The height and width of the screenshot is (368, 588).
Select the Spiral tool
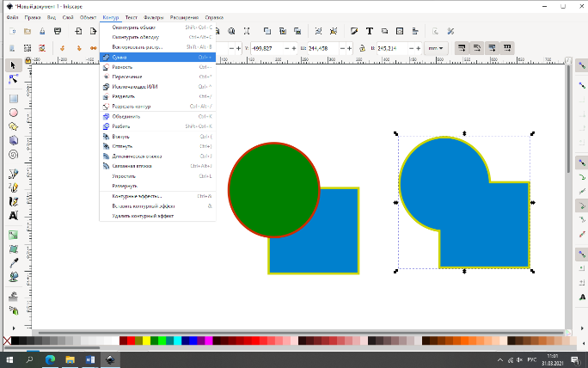14,154
